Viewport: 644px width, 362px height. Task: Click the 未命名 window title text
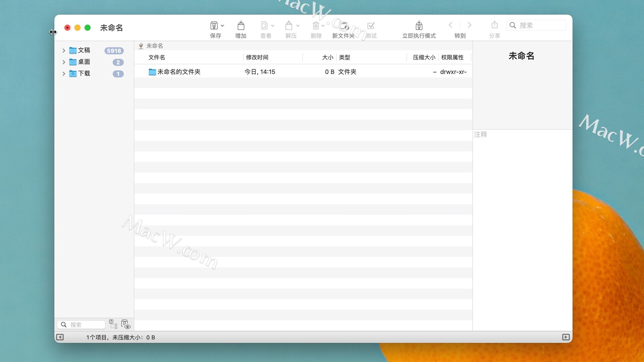(111, 28)
